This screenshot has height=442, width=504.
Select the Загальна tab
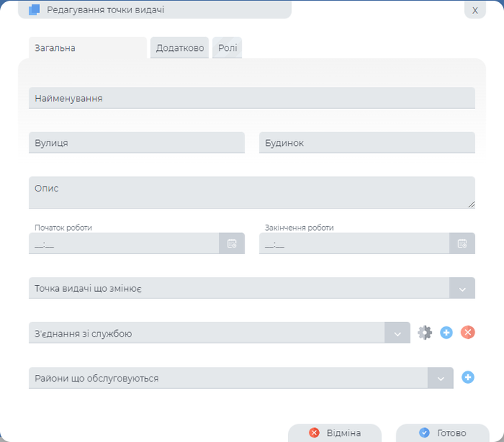click(x=87, y=48)
